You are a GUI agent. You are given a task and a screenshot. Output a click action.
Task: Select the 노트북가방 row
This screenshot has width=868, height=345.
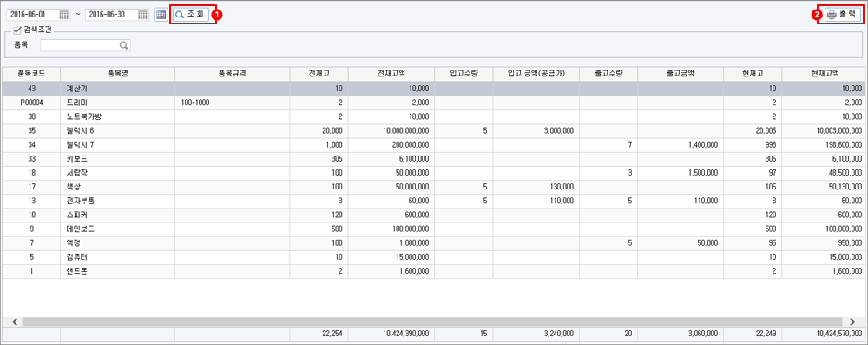click(434, 116)
